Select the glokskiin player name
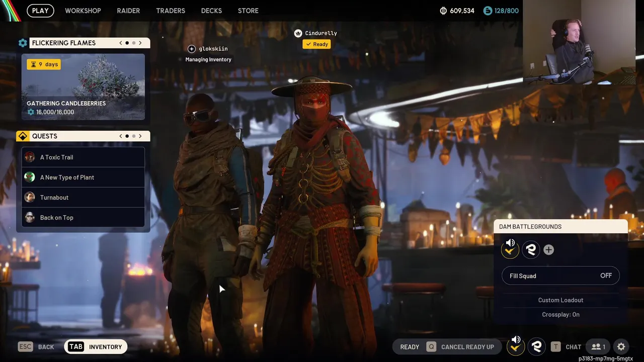This screenshot has width=644, height=362. click(x=213, y=49)
